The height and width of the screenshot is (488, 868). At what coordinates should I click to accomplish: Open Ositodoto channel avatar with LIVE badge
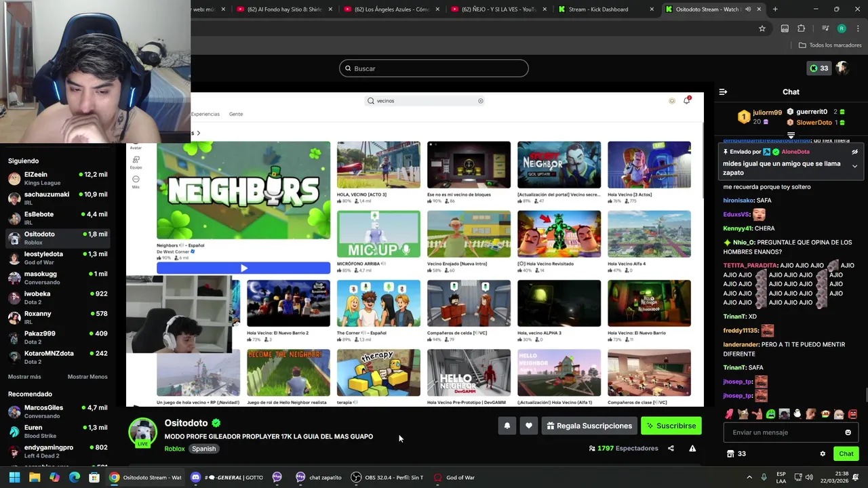[143, 433]
